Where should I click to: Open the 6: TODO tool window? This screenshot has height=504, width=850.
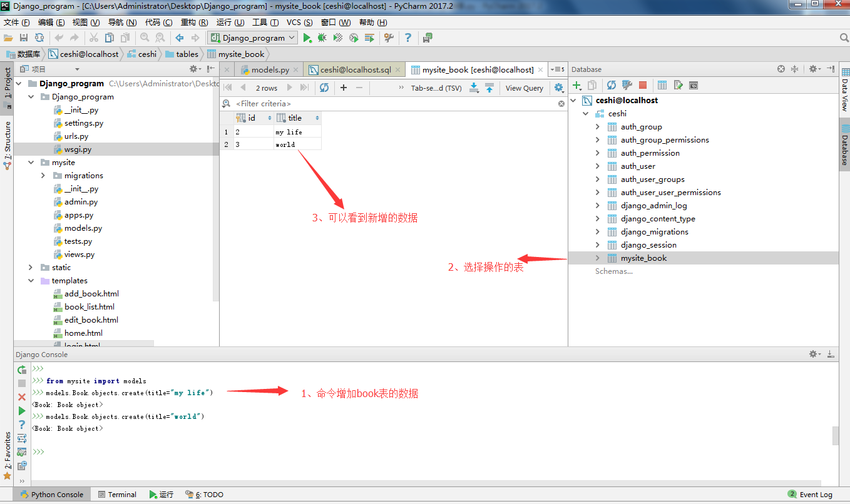coord(204,495)
